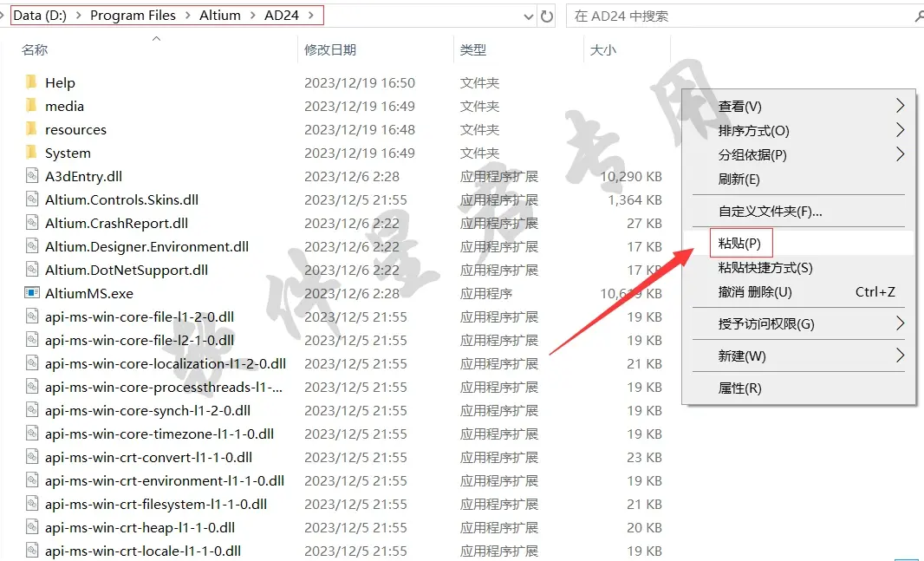Select the api-ms-win-core-file-l1-2-0.dll file icon
The width and height of the screenshot is (924, 561).
coord(32,316)
